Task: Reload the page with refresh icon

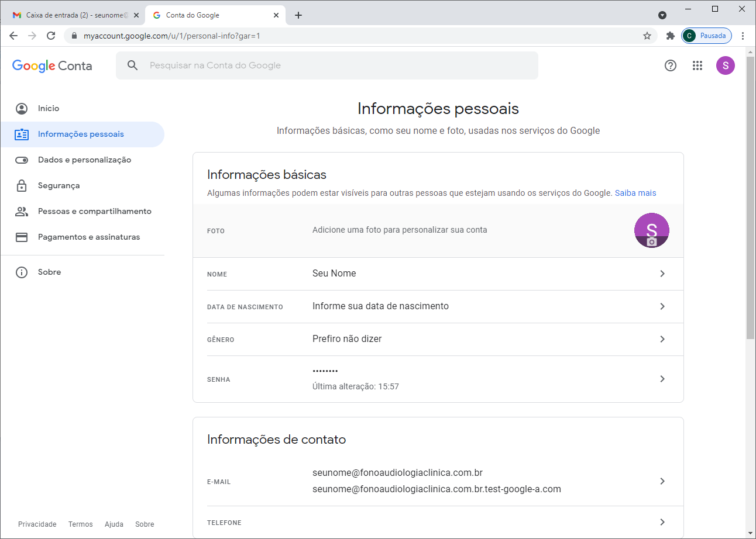Action: point(51,36)
